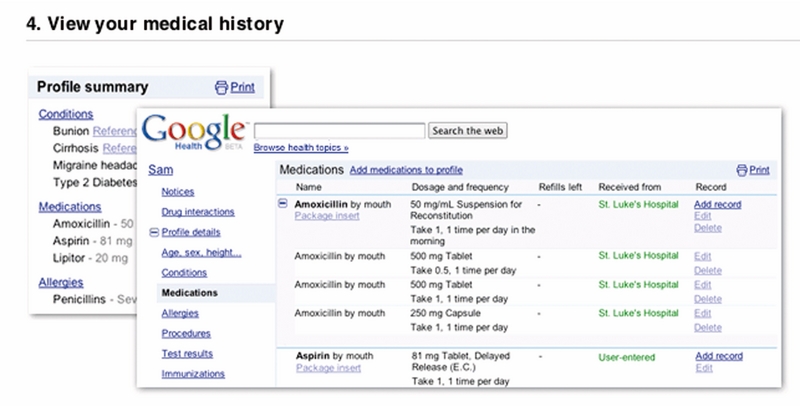
Task: Click the printer icon in Profile summary
Action: point(221,88)
